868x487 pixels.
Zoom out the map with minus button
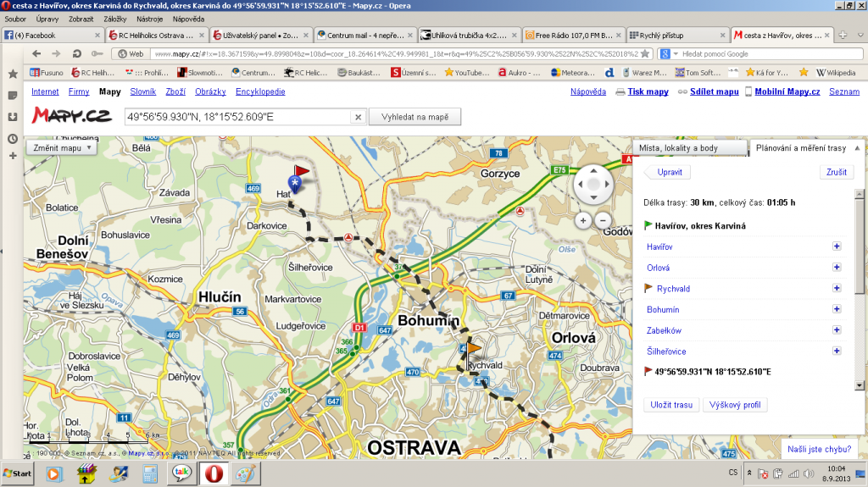tap(604, 220)
